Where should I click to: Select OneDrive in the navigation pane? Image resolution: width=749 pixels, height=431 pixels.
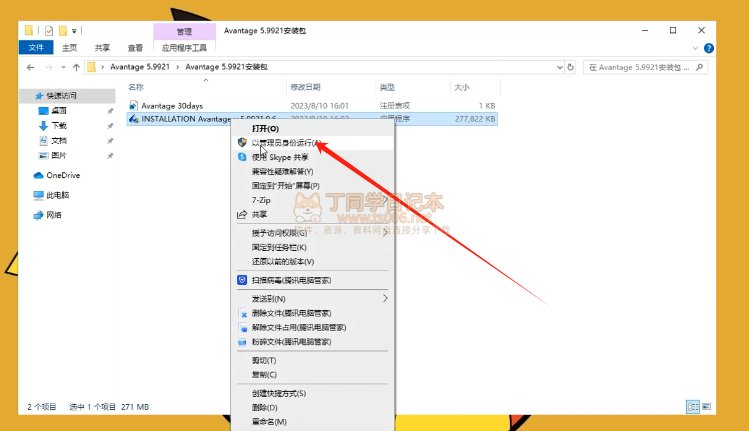point(63,175)
